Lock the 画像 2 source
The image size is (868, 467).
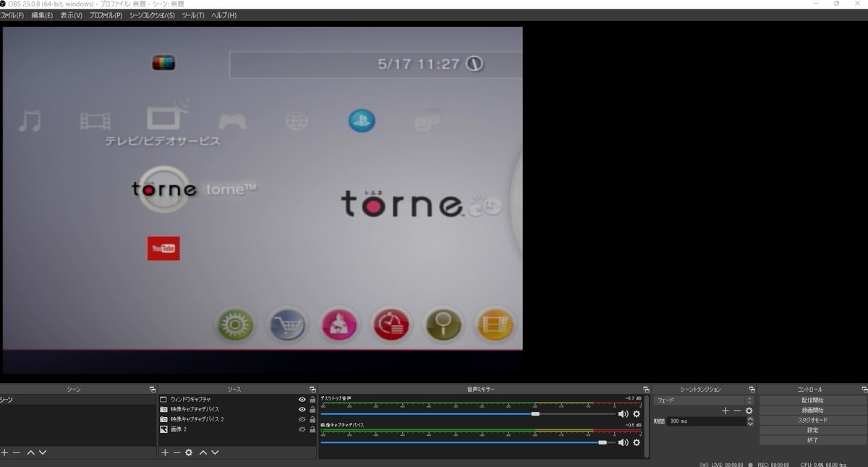tap(312, 429)
